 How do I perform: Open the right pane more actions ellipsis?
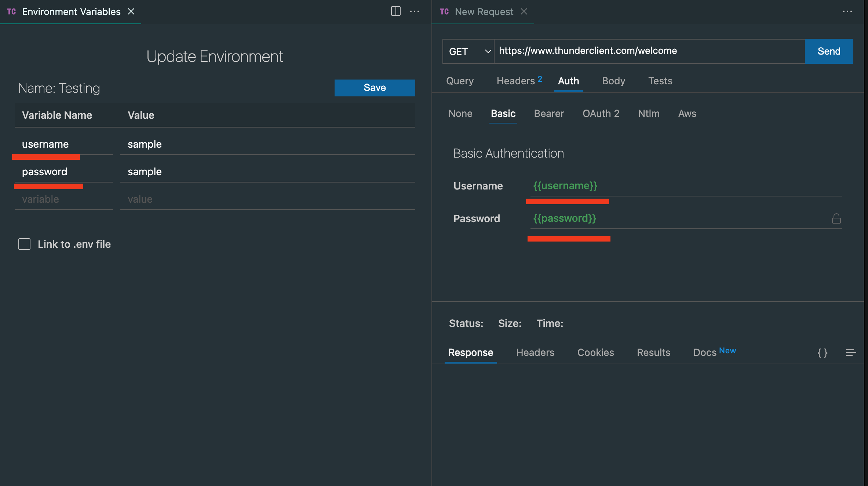[x=847, y=11]
